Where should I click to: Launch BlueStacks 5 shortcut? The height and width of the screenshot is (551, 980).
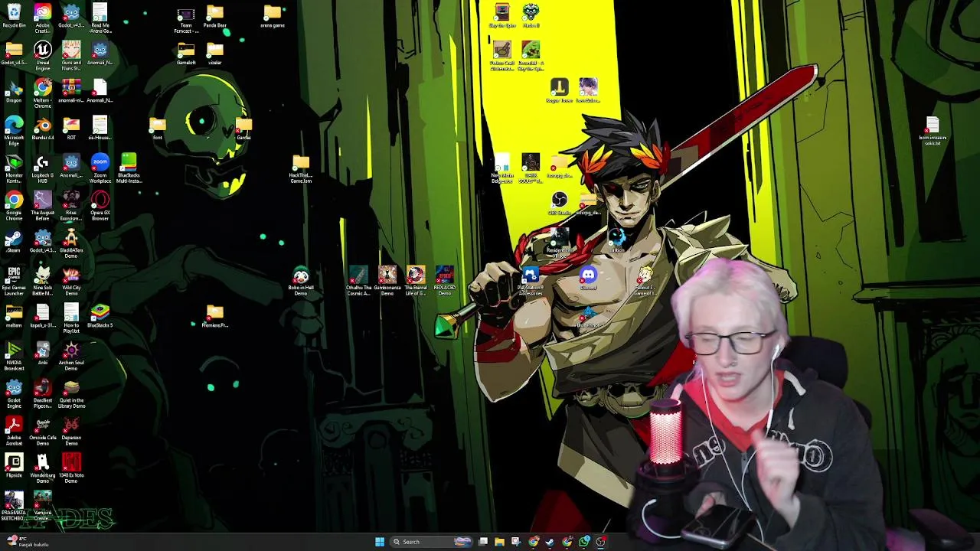(100, 316)
